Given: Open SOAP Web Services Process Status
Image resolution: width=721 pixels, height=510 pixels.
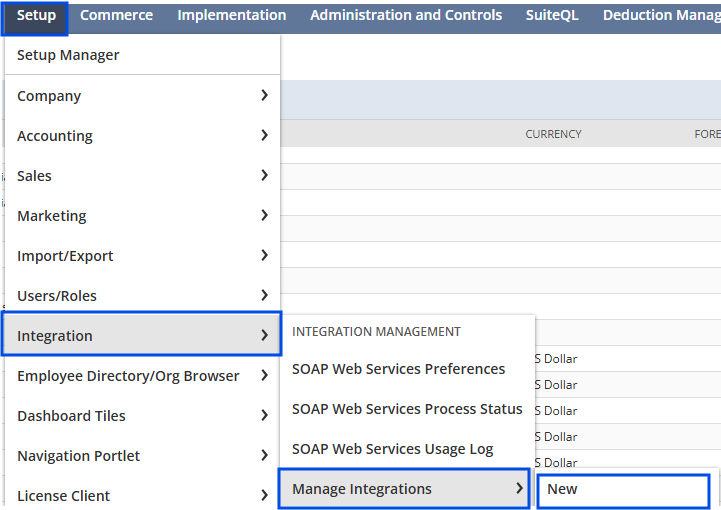Looking at the screenshot, I should coord(407,409).
